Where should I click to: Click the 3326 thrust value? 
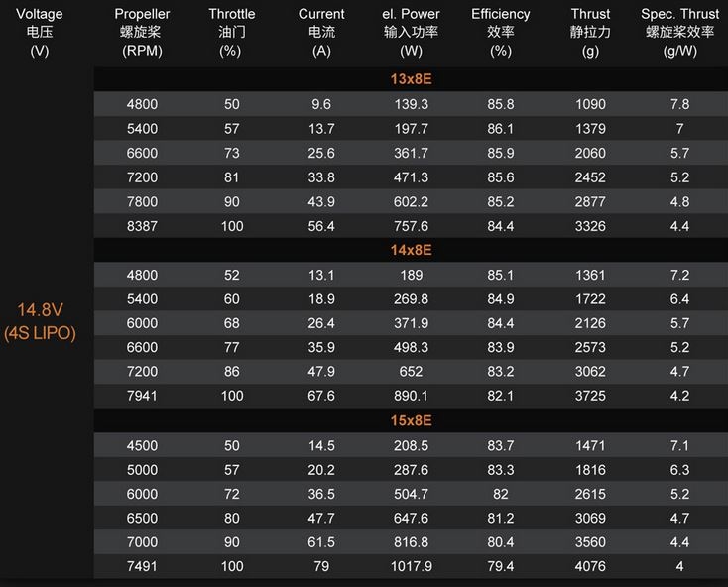pos(590,226)
